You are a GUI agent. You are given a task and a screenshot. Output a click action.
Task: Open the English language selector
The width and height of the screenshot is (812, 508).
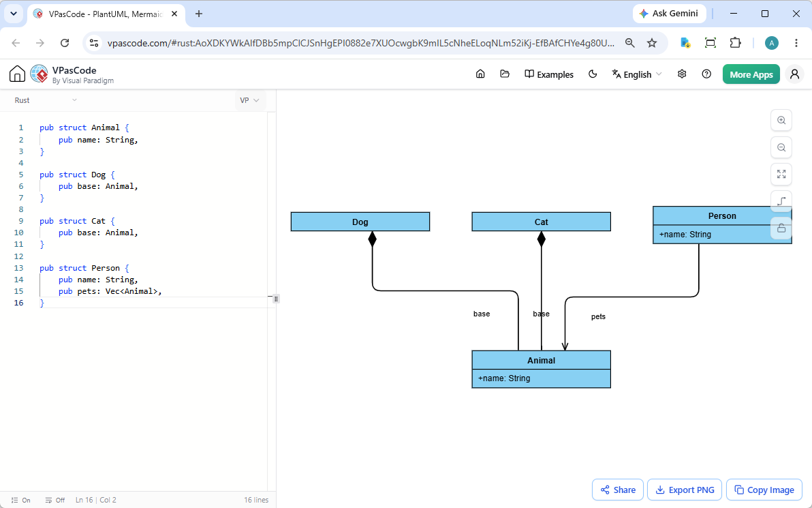[637, 74]
